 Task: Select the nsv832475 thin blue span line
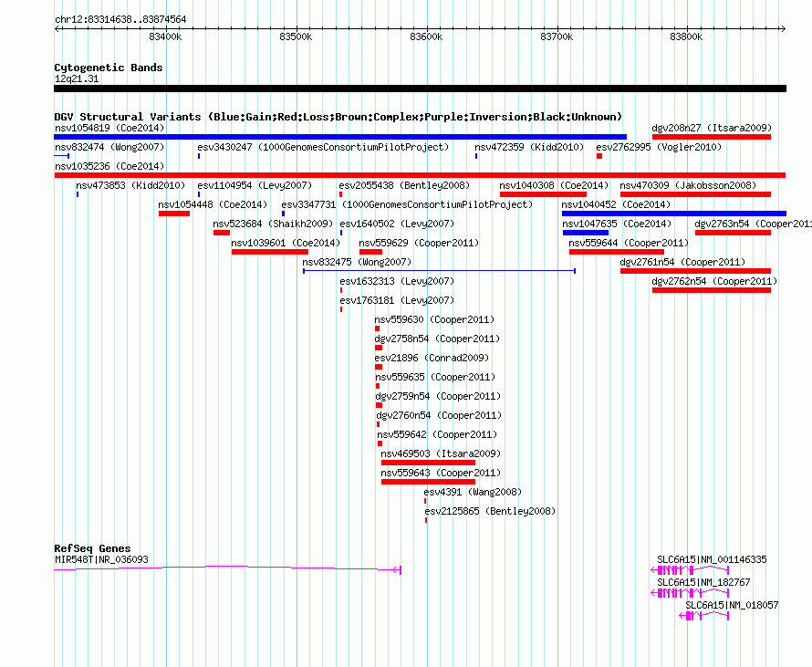pos(439,271)
